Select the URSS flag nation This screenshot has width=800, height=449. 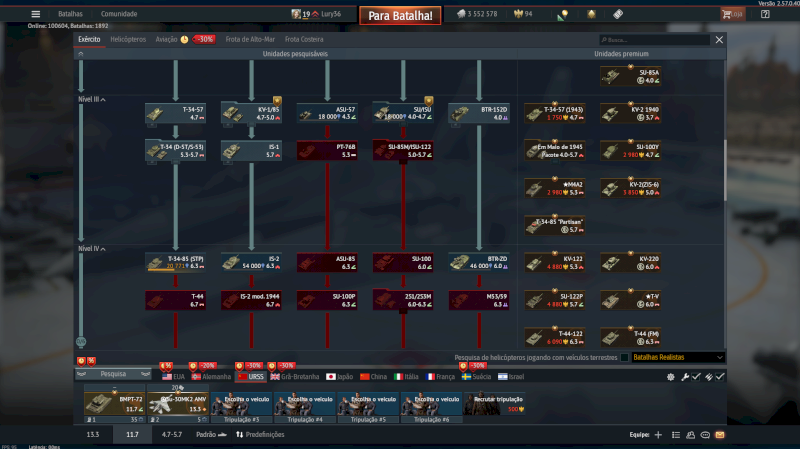coord(251,377)
